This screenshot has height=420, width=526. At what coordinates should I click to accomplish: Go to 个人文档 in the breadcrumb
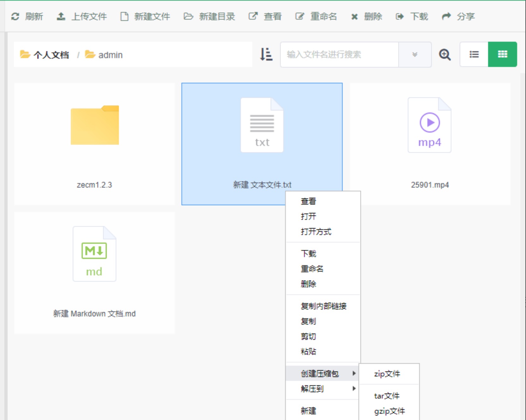click(x=51, y=55)
